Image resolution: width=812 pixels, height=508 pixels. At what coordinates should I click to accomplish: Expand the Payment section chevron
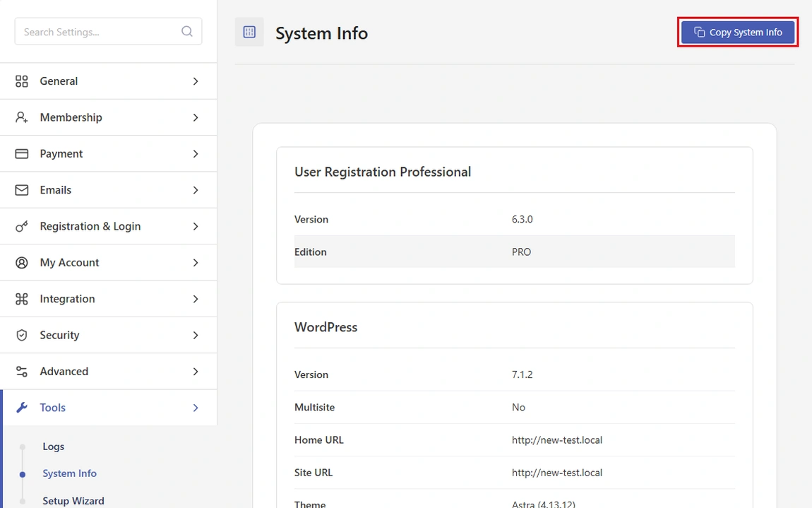click(196, 154)
